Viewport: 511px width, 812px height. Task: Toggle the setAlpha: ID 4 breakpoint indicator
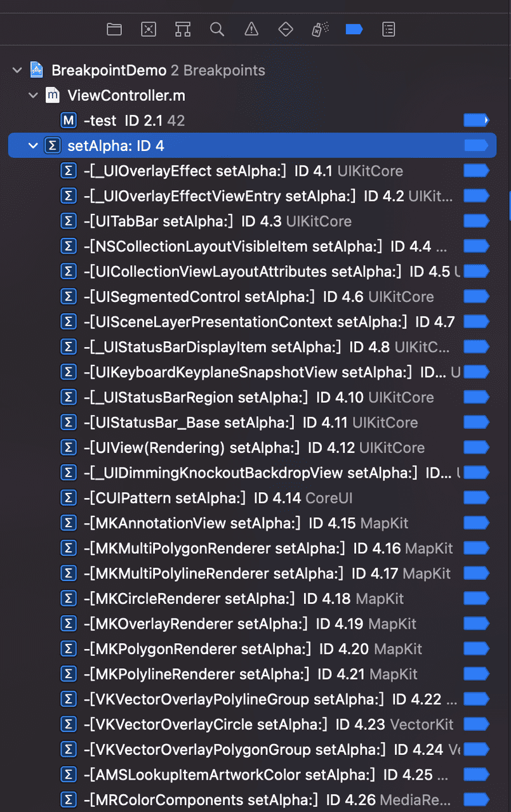(x=476, y=146)
